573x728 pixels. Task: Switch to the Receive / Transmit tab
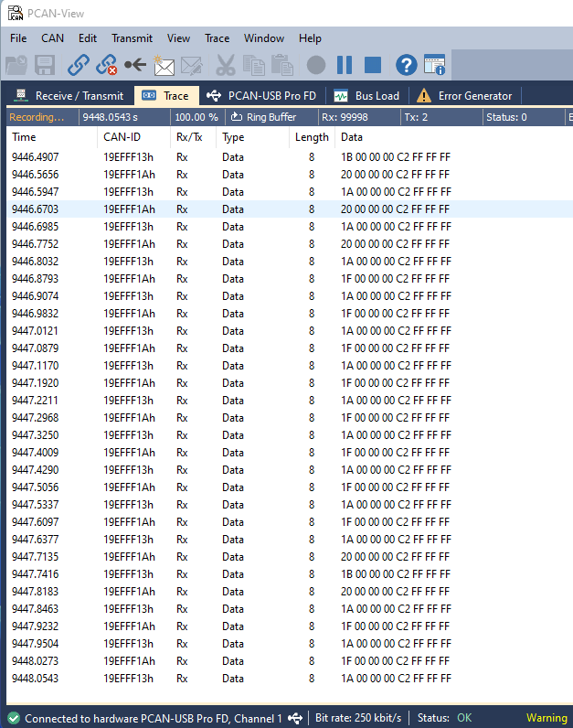[69, 95]
